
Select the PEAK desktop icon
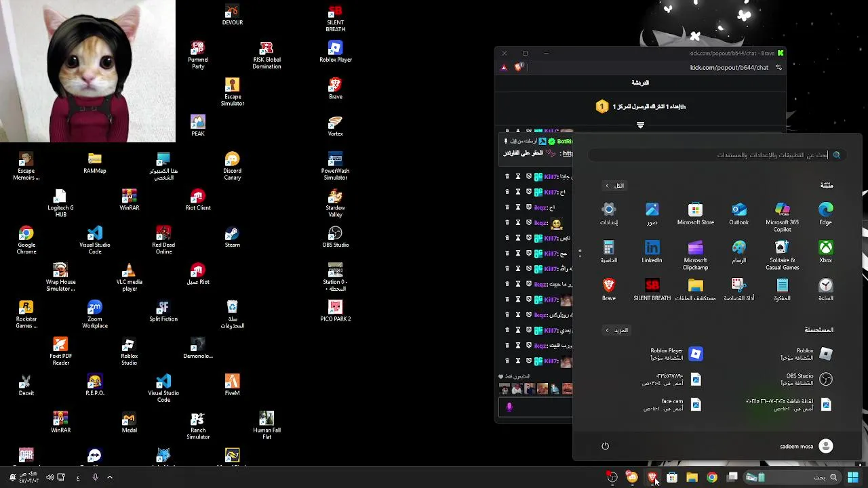197,126
